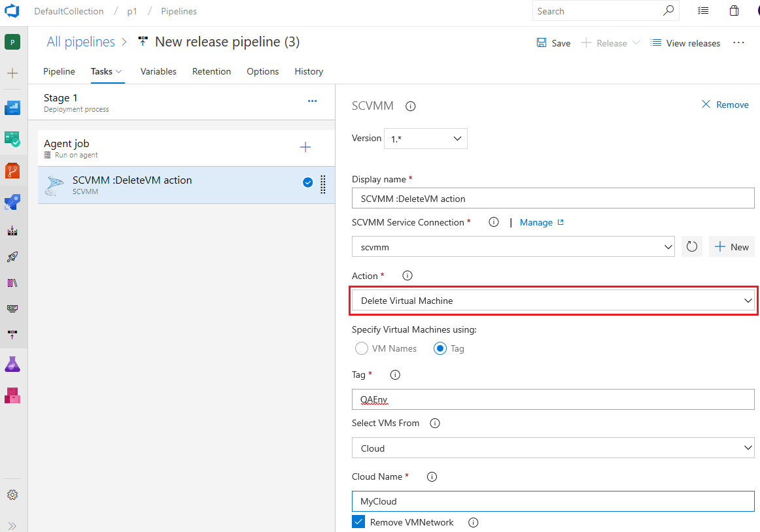Open the Artifacts icon in the sidebar
This screenshot has height=532, width=760.
12,395
